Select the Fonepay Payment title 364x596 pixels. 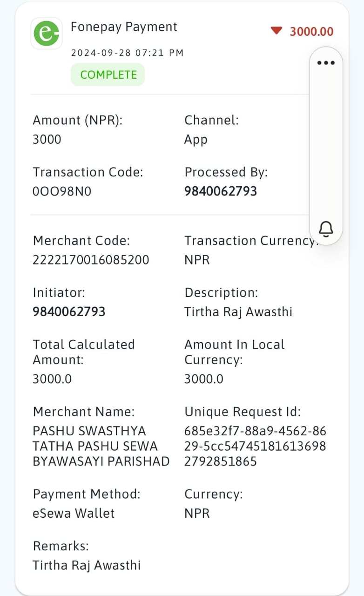[x=124, y=27]
